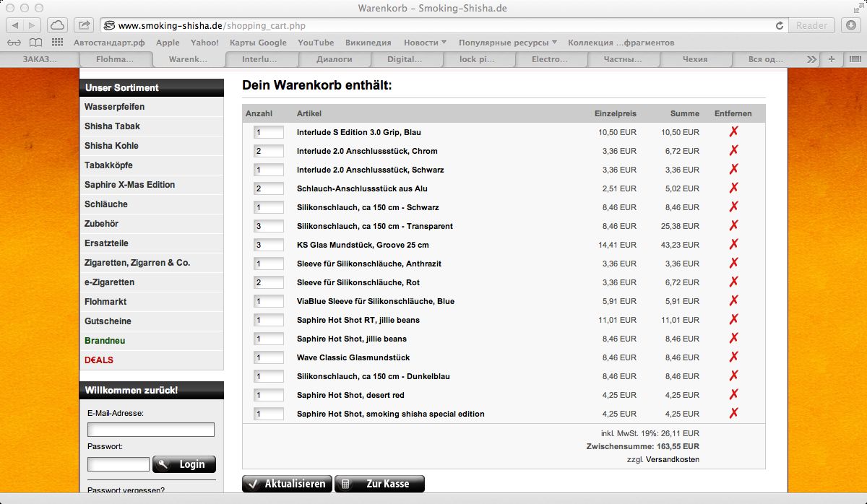Open iCloud tabs cloud icon
This screenshot has height=504, width=867.
pos(58,25)
